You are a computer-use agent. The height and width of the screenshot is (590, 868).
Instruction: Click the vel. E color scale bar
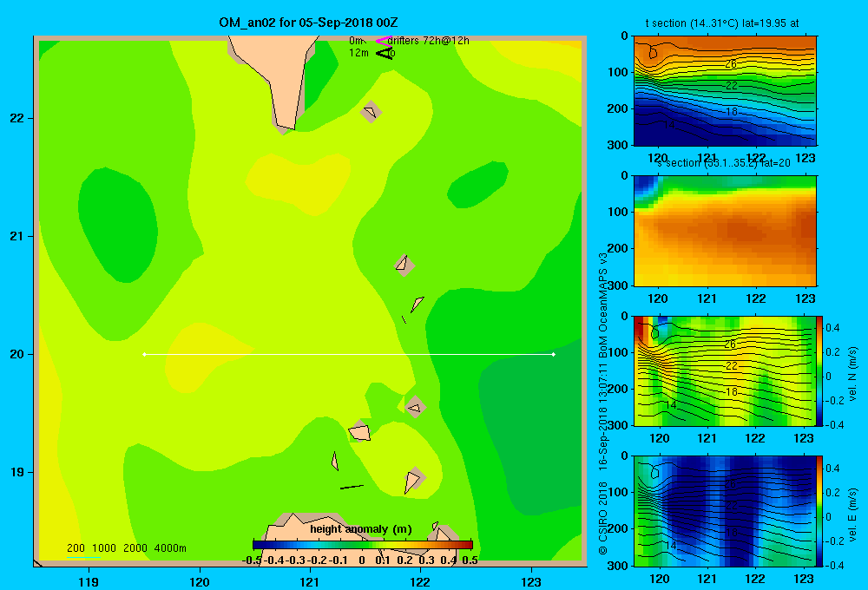point(819,511)
